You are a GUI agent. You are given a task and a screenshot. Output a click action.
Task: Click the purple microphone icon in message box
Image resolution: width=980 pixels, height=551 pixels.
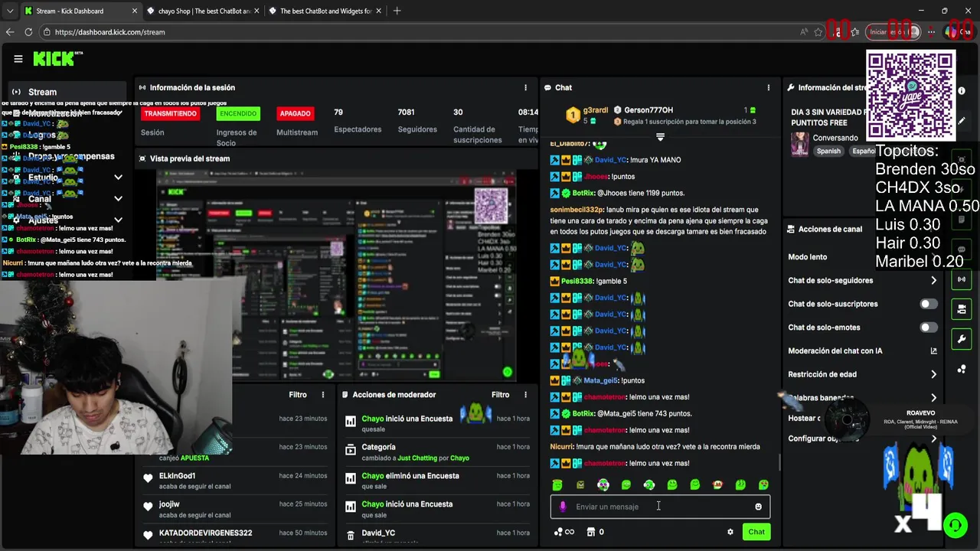tap(563, 507)
